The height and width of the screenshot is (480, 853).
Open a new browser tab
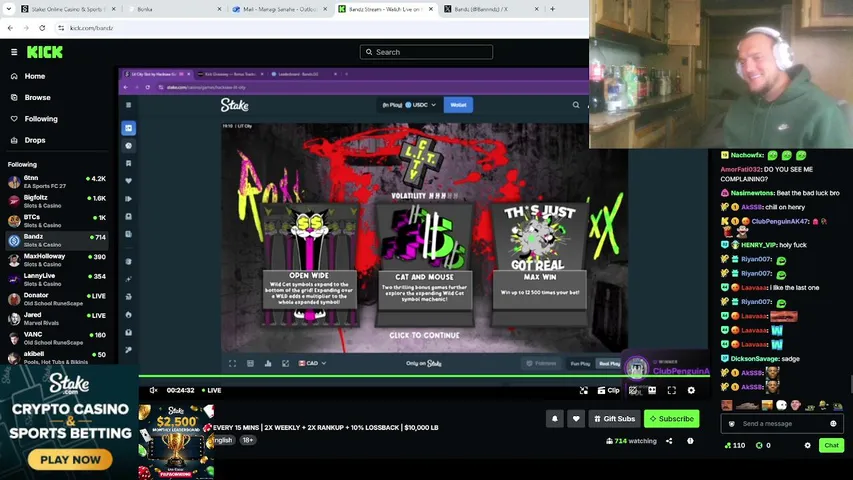point(552,9)
